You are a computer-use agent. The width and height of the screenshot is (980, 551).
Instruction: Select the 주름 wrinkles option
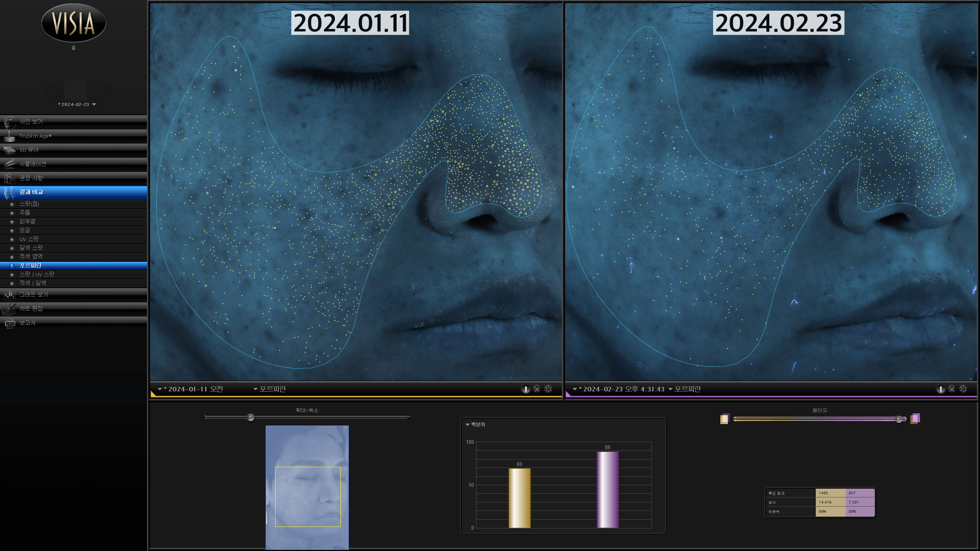tap(73, 213)
